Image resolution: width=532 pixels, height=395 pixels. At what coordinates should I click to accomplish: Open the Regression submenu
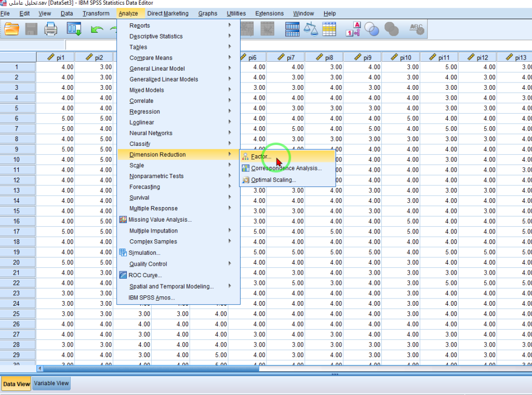click(x=144, y=112)
